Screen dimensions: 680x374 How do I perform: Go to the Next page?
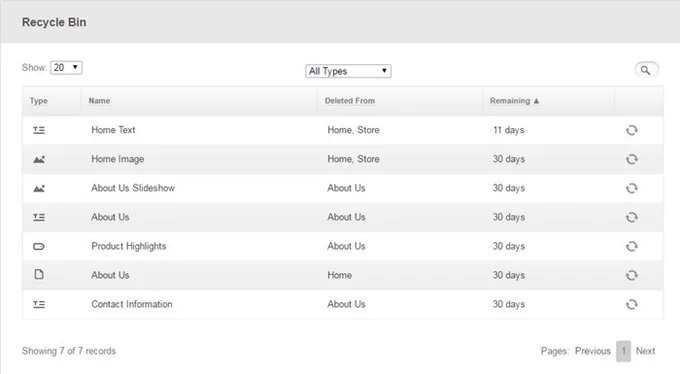coord(645,351)
